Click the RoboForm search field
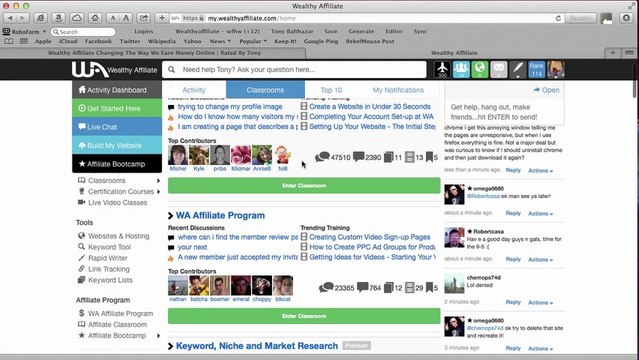Viewport: 639px width, 360px height. click(83, 31)
